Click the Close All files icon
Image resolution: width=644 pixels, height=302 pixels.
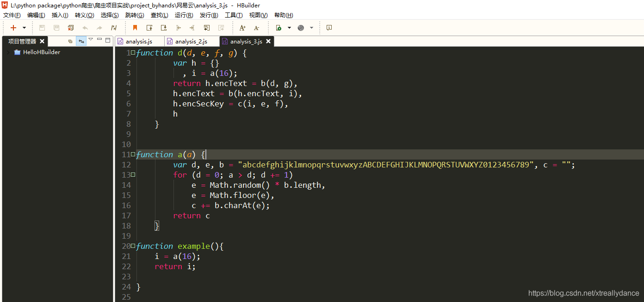(71, 28)
